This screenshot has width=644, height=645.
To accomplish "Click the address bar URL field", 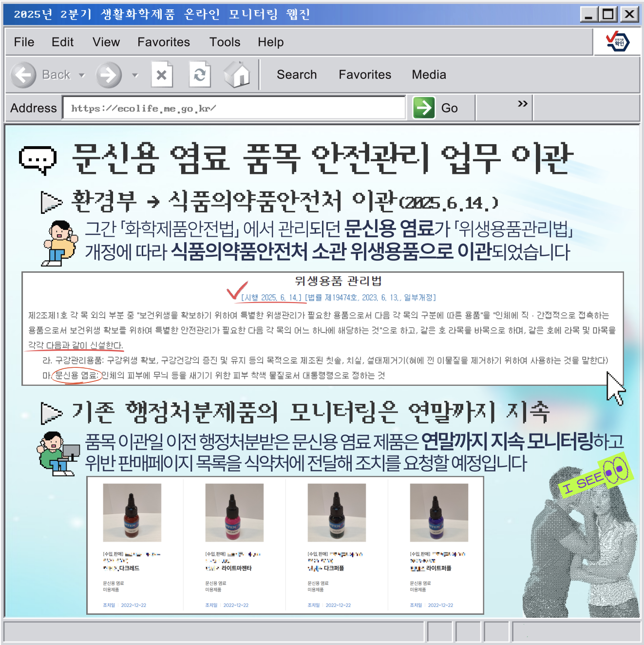I will (234, 108).
